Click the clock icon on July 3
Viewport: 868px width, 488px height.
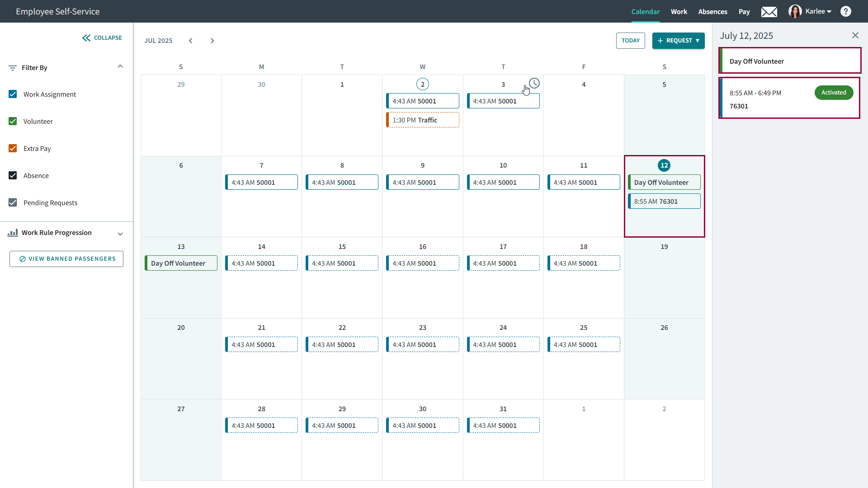pos(534,83)
